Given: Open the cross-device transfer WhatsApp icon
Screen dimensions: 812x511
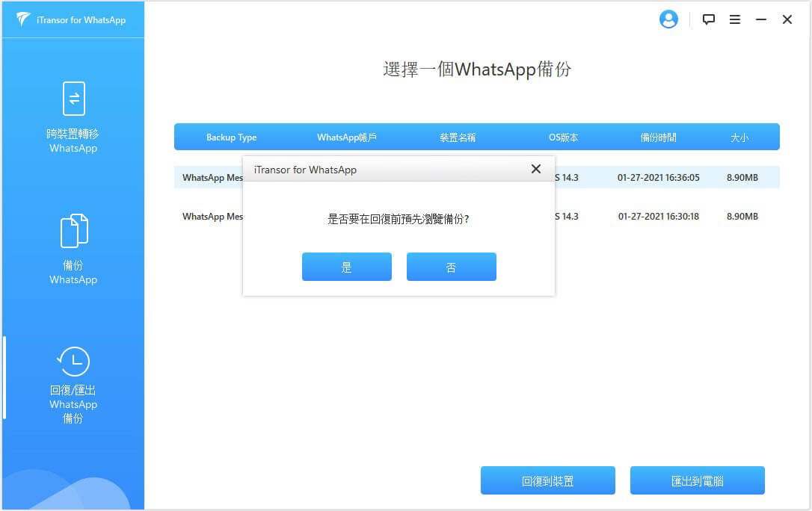Looking at the screenshot, I should click(x=73, y=99).
